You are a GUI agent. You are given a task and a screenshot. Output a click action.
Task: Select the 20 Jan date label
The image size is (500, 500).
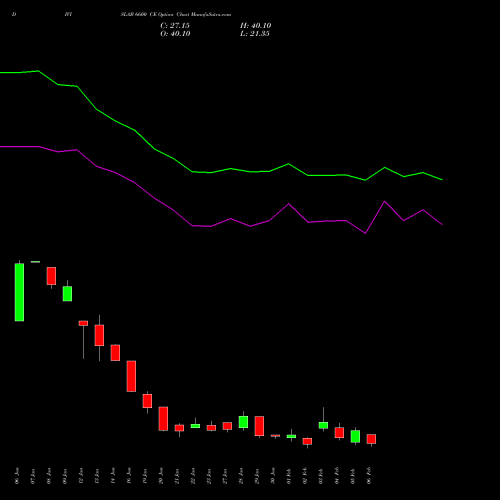pyautogui.click(x=161, y=476)
